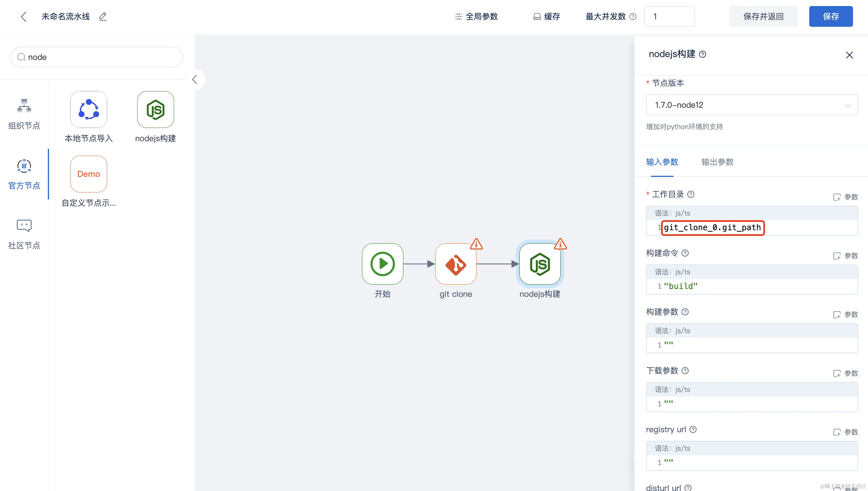
Task: Click the 保存并返回 button
Action: (x=763, y=16)
